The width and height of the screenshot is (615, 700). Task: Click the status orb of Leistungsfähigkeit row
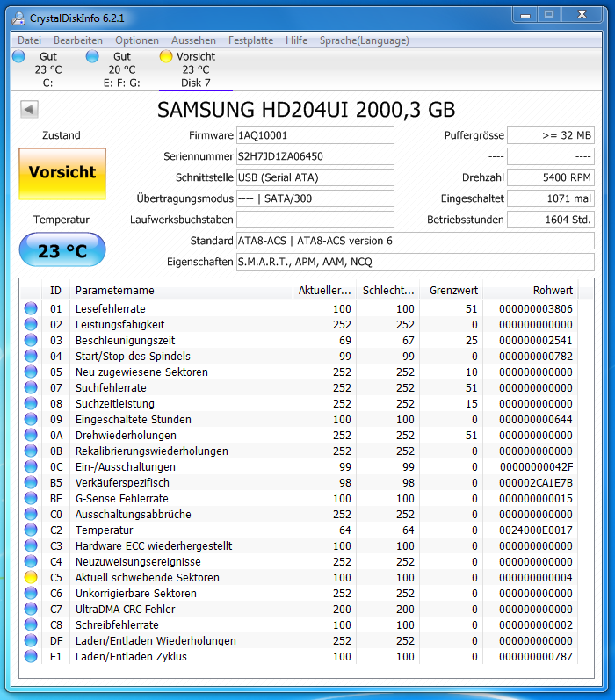point(31,325)
